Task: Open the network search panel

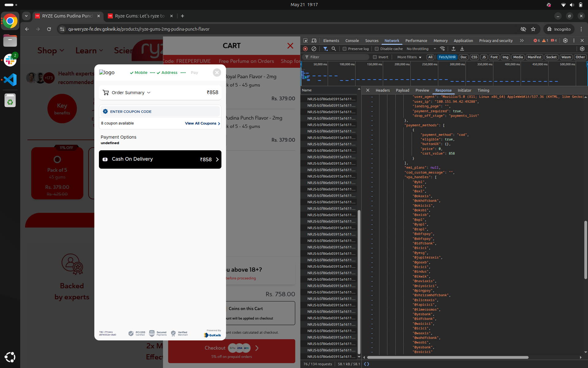Action: click(x=334, y=49)
